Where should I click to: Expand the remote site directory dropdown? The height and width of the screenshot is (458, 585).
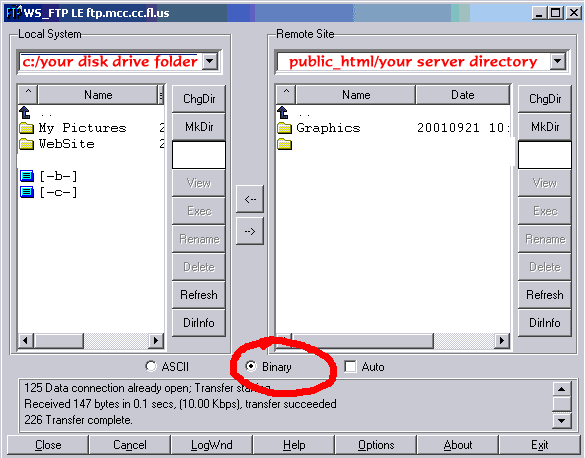558,61
